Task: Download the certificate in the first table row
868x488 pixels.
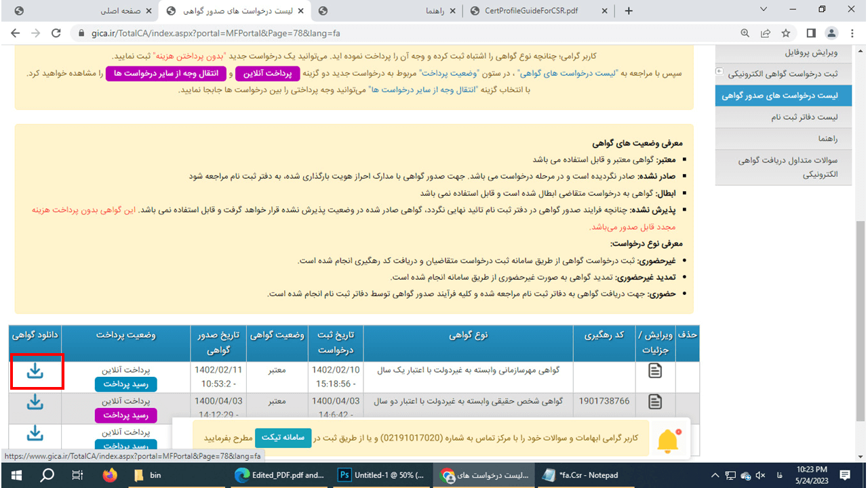Action: coord(35,371)
